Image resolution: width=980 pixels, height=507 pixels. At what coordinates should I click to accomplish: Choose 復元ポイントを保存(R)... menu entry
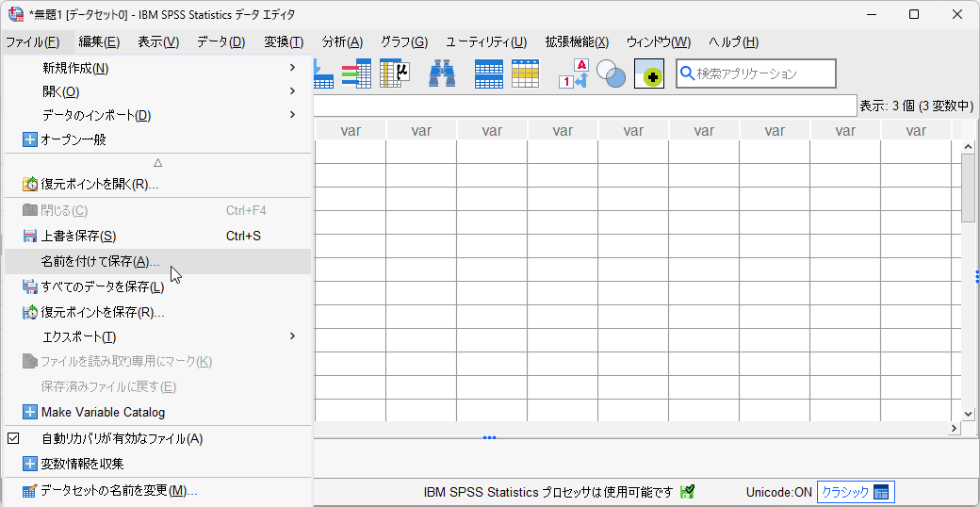click(x=157, y=312)
